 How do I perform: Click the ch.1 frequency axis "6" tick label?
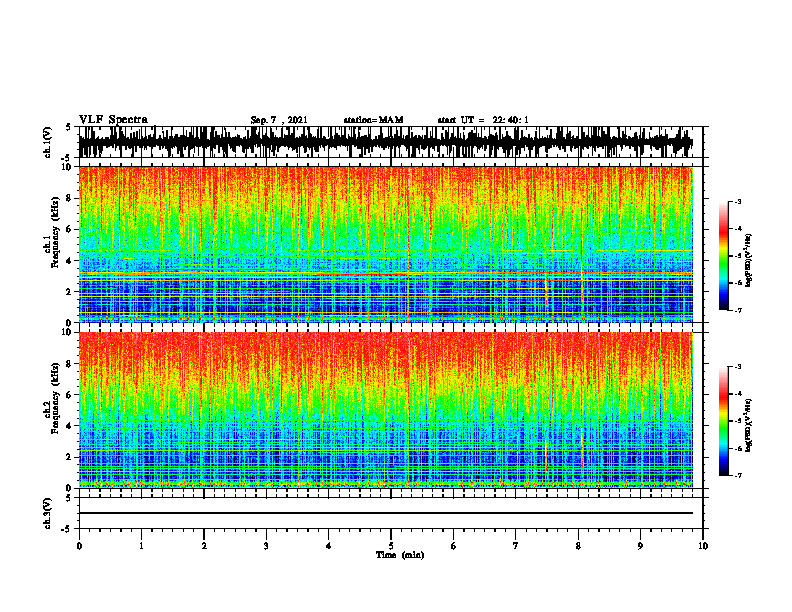[69, 229]
